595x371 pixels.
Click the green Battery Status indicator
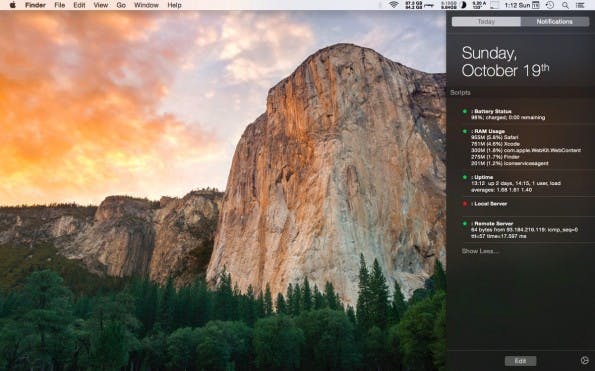[464, 112]
